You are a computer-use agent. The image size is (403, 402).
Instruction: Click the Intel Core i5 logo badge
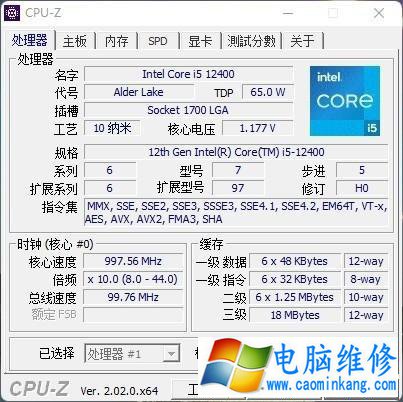click(x=345, y=101)
